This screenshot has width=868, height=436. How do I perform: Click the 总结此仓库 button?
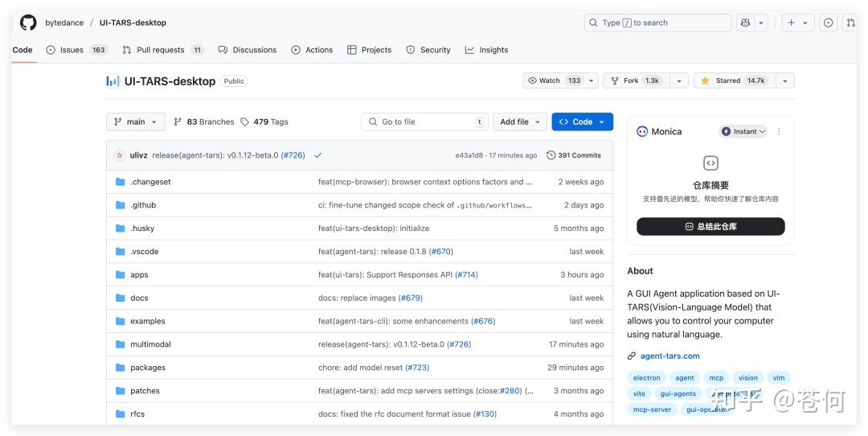[710, 227]
